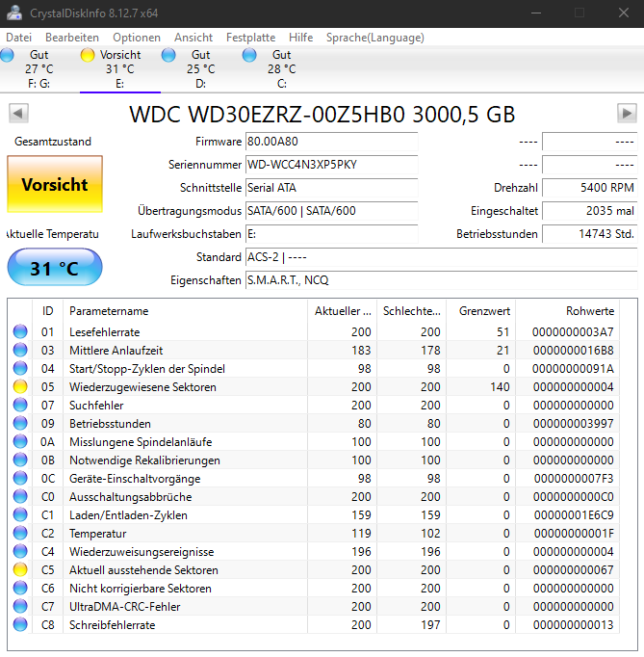This screenshot has width=644, height=657.
Task: Click raw value 000000000013 in Schreibfehlerrate row
Action: [x=573, y=625]
